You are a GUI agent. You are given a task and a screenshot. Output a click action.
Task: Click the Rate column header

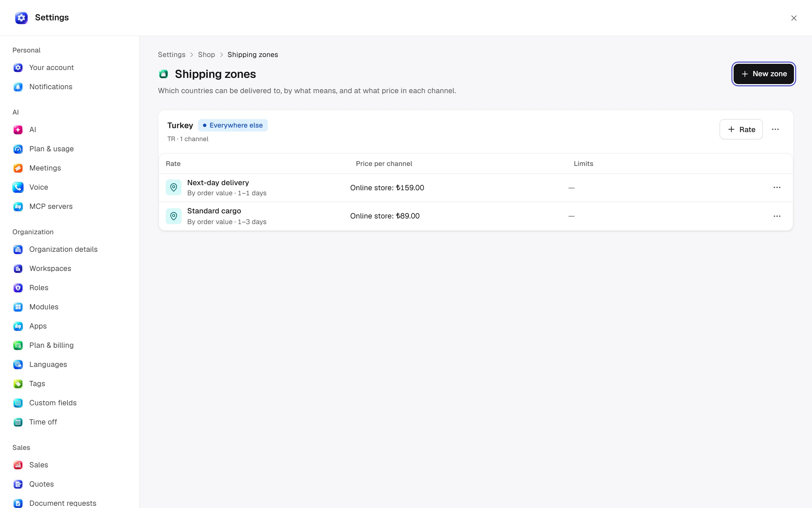tap(173, 164)
